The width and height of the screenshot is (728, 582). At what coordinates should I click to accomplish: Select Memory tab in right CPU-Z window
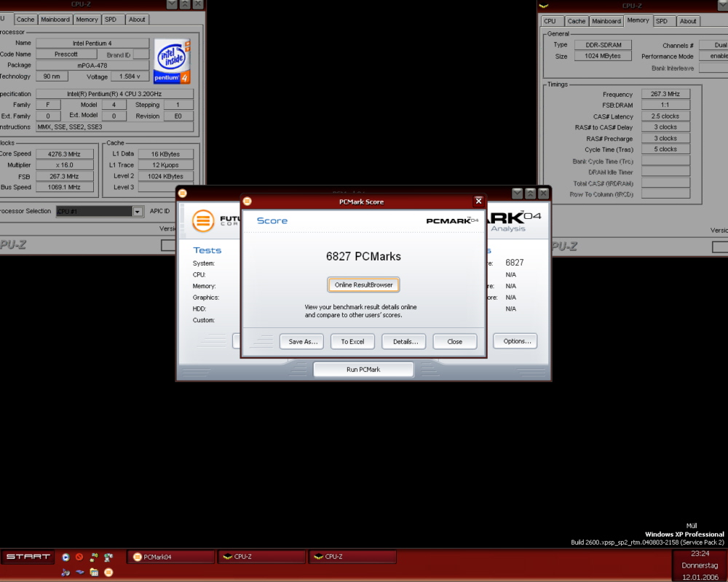coord(638,20)
